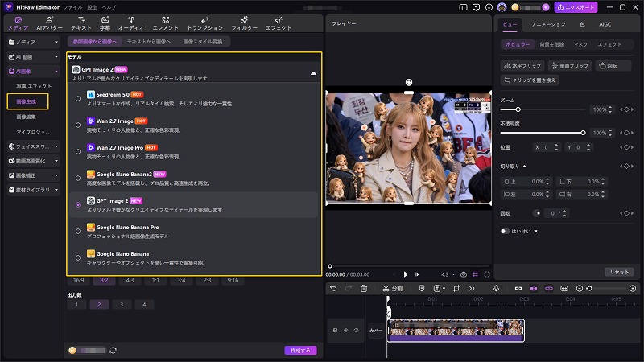
Task: Click the microphone voiceover icon
Action: click(x=496, y=289)
